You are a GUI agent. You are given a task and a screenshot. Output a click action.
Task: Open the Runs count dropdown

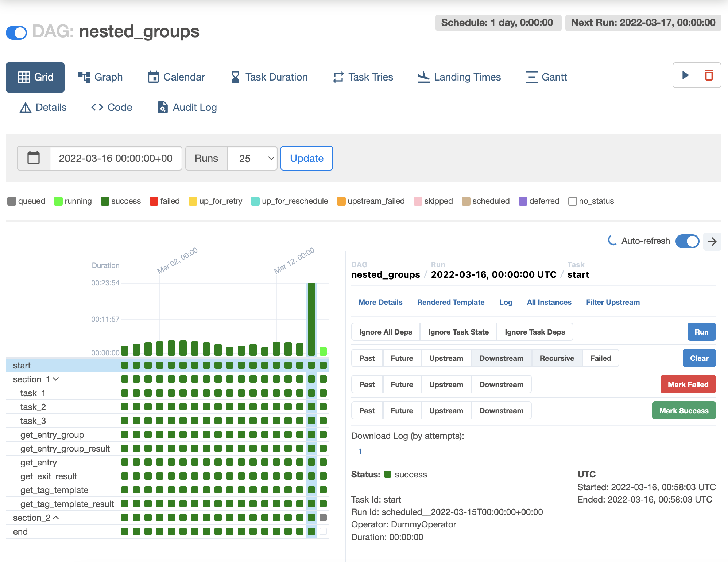pos(252,158)
